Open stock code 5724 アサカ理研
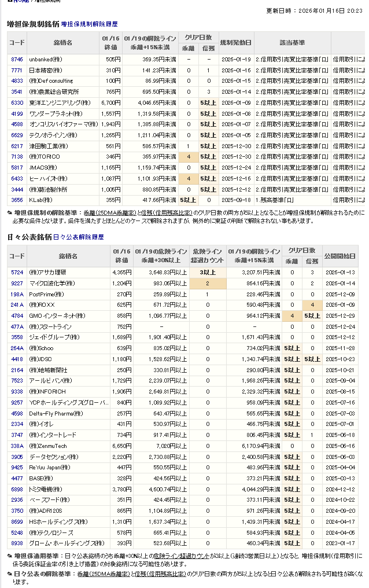 coord(17,272)
